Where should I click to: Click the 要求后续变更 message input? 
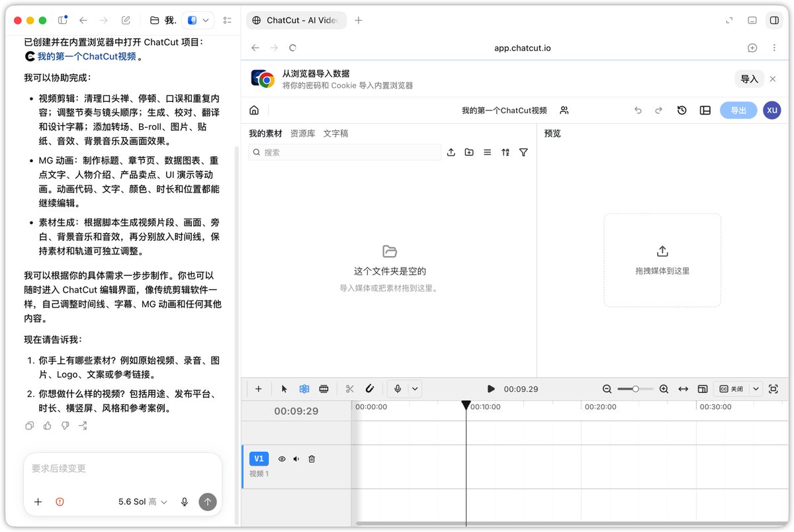pos(122,468)
